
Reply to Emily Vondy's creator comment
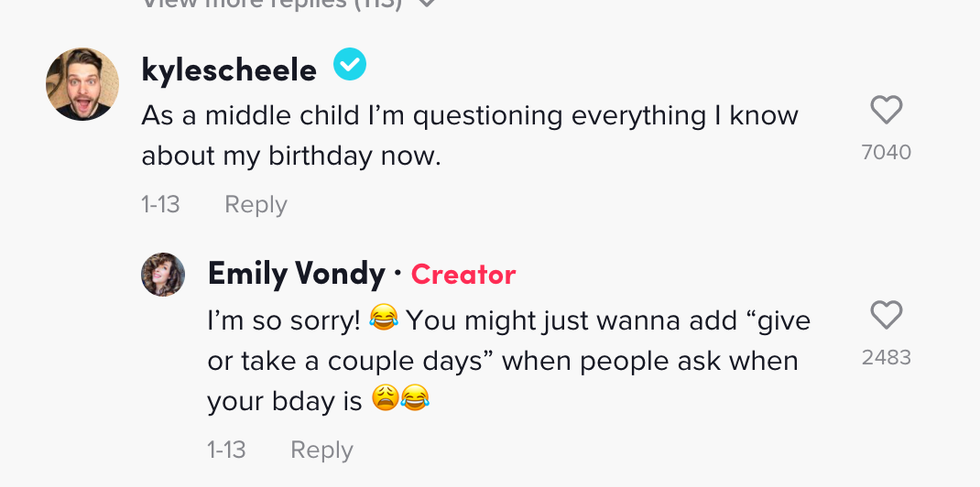[321, 450]
